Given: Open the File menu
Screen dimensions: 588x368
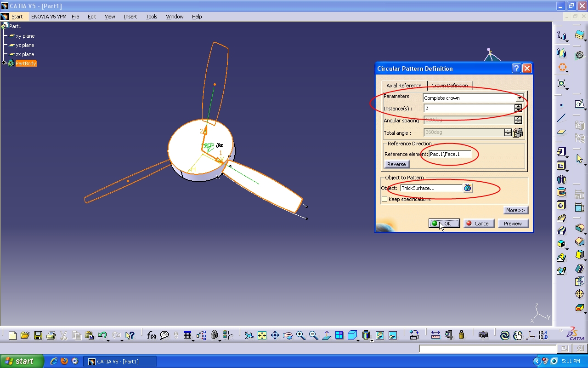Looking at the screenshot, I should point(75,17).
